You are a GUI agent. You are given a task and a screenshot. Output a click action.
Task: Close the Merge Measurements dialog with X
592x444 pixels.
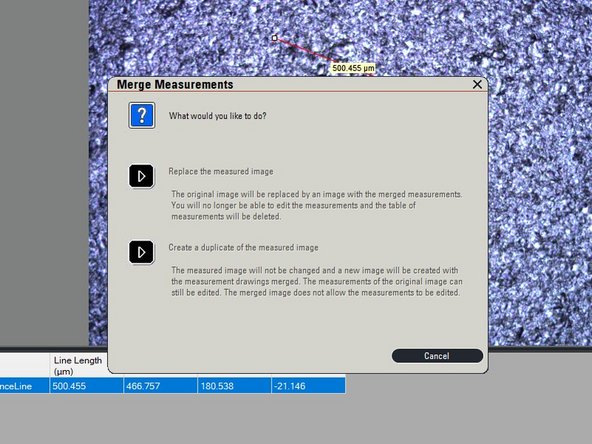point(477,84)
